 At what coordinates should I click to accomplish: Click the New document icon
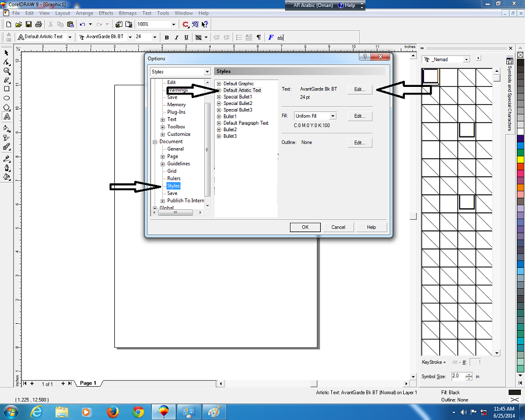[x=9, y=24]
